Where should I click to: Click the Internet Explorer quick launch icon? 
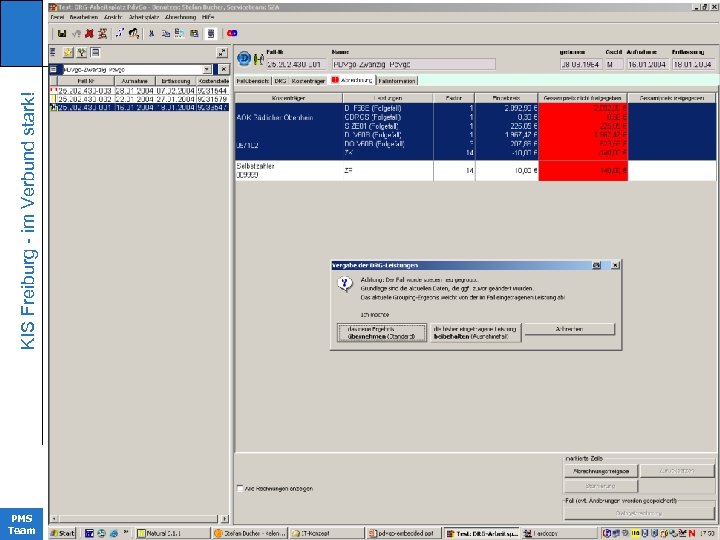point(113,533)
